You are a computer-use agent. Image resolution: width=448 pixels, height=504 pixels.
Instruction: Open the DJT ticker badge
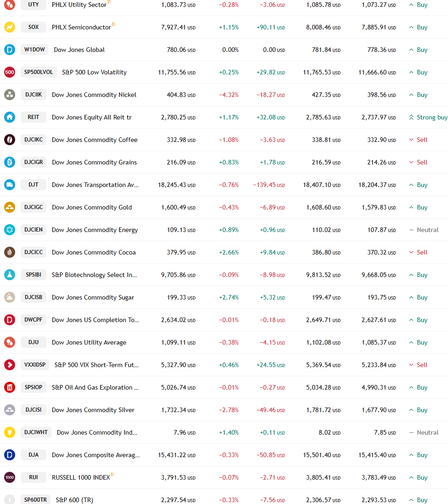pos(34,185)
